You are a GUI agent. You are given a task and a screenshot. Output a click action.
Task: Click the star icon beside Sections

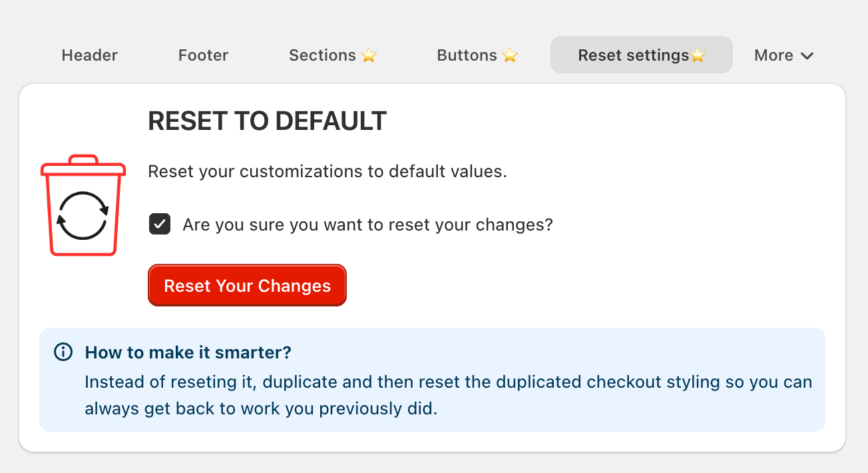[369, 55]
